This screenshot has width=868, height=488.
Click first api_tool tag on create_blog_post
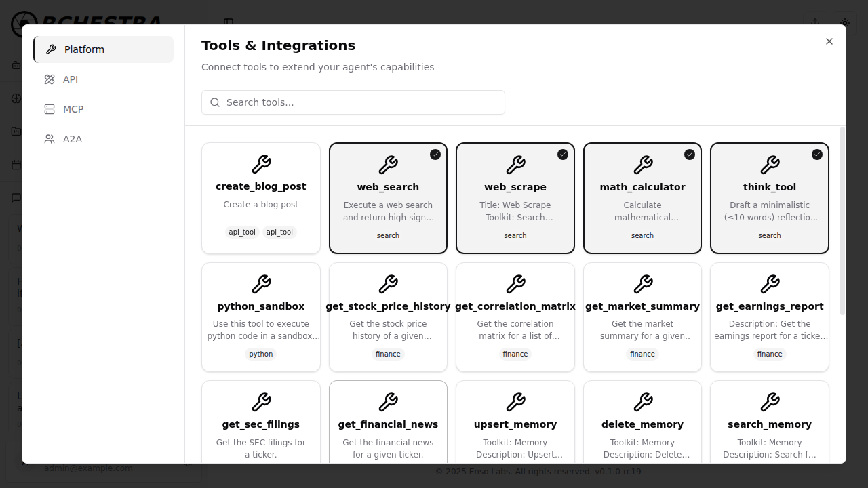click(x=242, y=232)
